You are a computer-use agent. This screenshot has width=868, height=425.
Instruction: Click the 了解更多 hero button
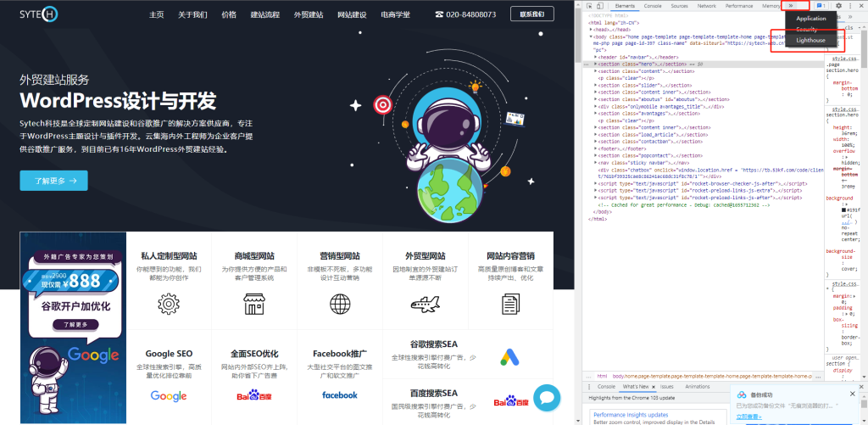pos(53,181)
